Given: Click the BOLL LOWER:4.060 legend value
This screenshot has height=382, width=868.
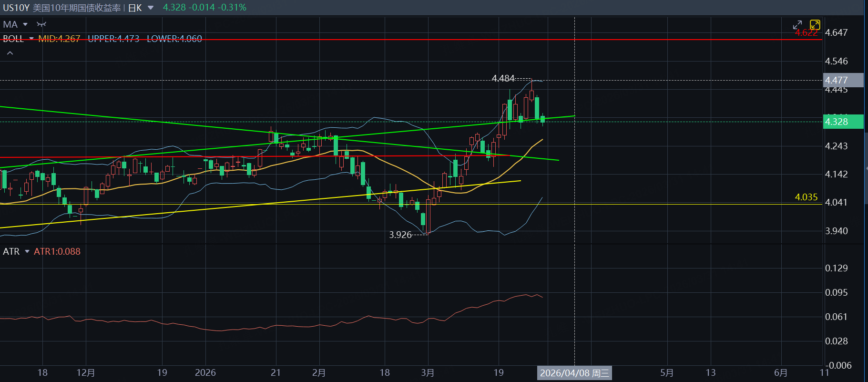Looking at the screenshot, I should pos(174,39).
